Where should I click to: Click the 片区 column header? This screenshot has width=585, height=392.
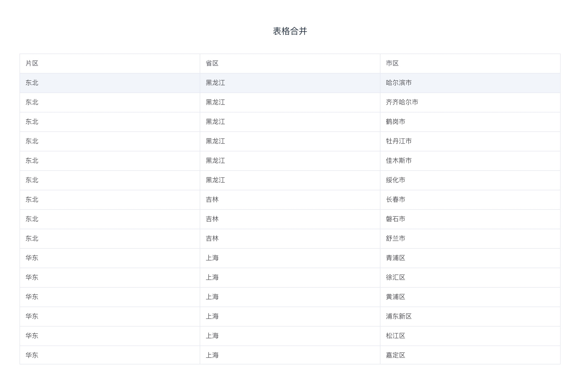pos(32,63)
